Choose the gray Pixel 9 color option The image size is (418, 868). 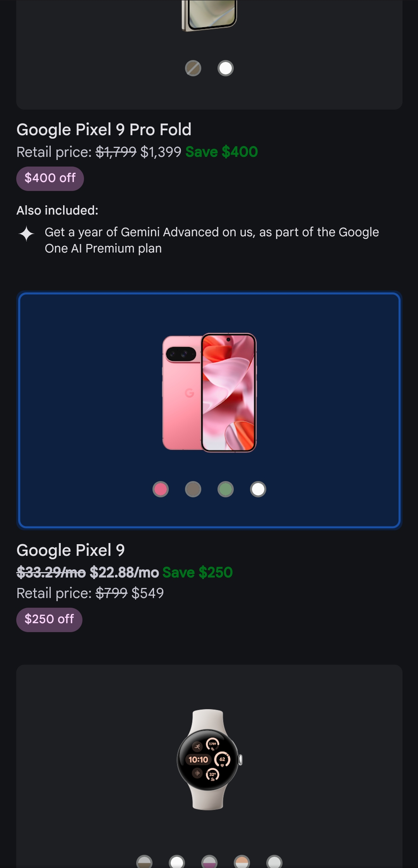pos(193,489)
